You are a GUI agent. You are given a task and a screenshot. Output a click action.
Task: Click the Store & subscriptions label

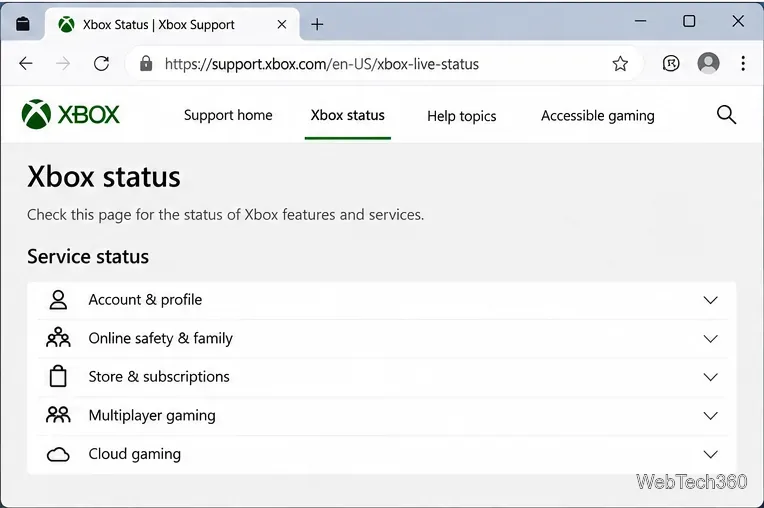pos(159,376)
